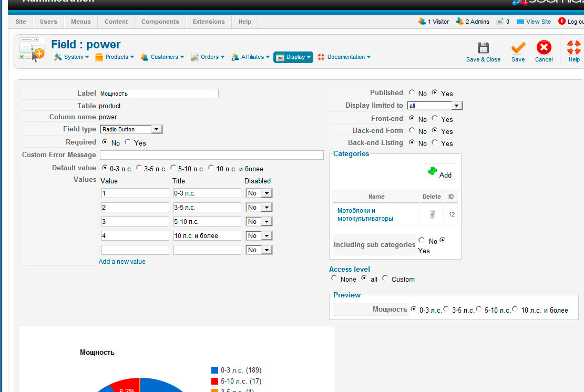
Task: Click the Help lifebuoy icon
Action: point(574,48)
